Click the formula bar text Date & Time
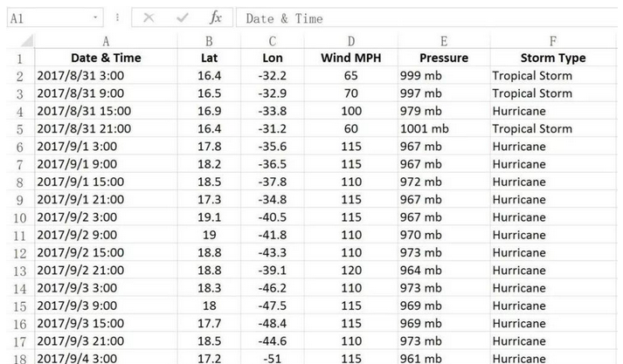 [x=285, y=18]
